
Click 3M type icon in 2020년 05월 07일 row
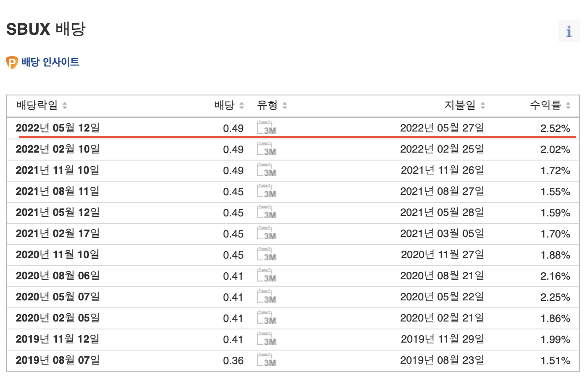click(267, 297)
